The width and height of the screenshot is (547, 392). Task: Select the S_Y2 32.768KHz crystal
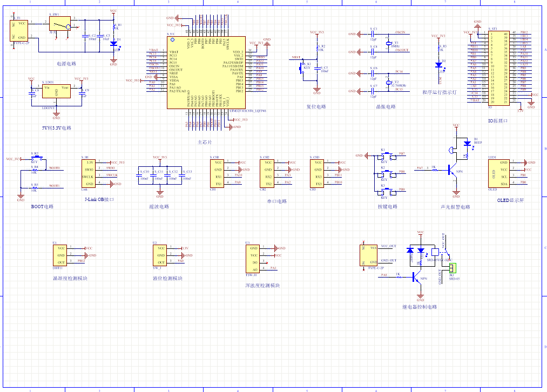click(x=389, y=83)
